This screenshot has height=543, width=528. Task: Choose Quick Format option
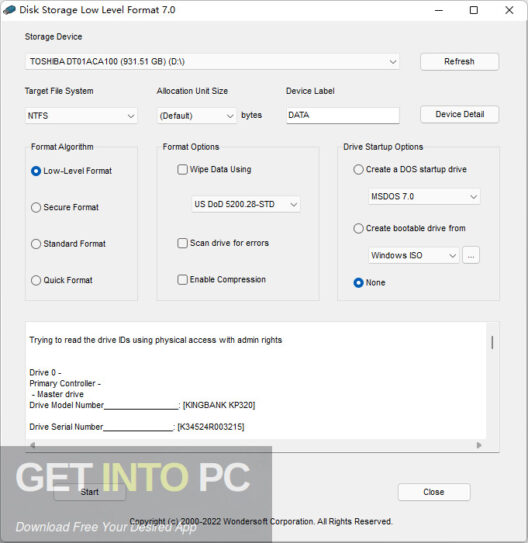pyautogui.click(x=62, y=280)
